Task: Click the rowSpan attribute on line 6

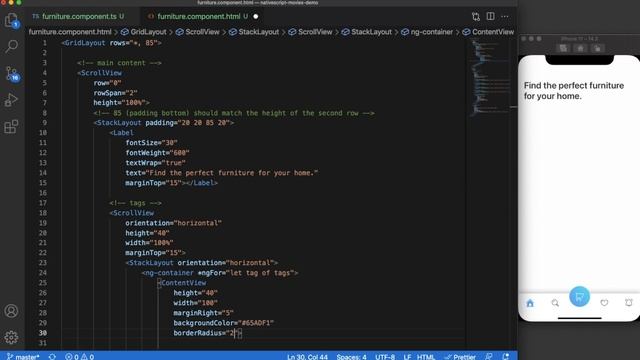Action: [x=107, y=93]
